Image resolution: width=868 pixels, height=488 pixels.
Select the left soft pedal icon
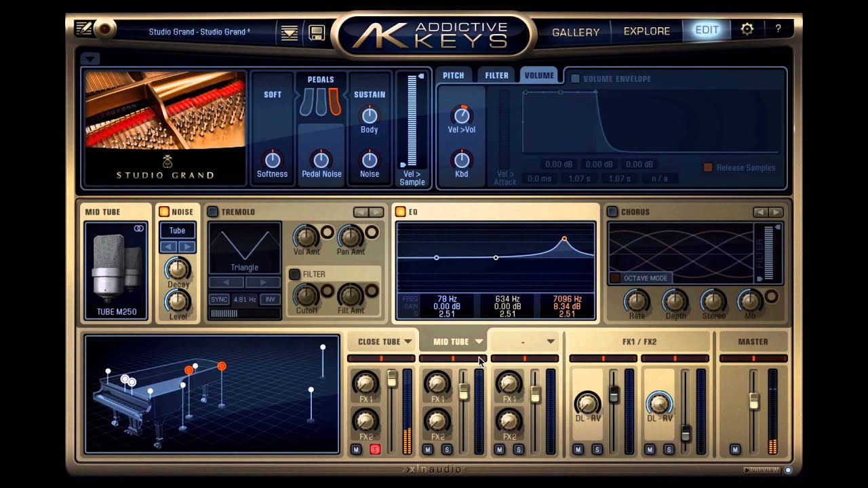[308, 101]
